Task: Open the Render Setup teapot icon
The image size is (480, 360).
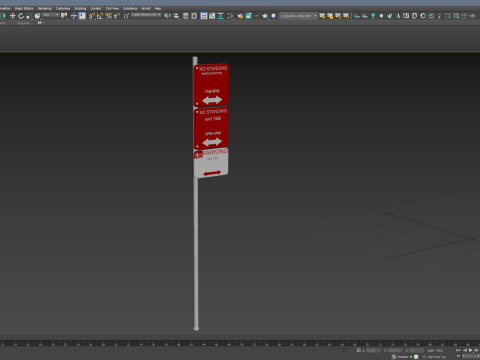Action: tap(240, 16)
